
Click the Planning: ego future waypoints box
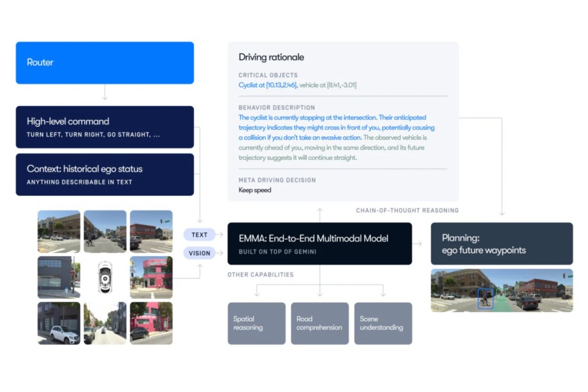(501, 244)
